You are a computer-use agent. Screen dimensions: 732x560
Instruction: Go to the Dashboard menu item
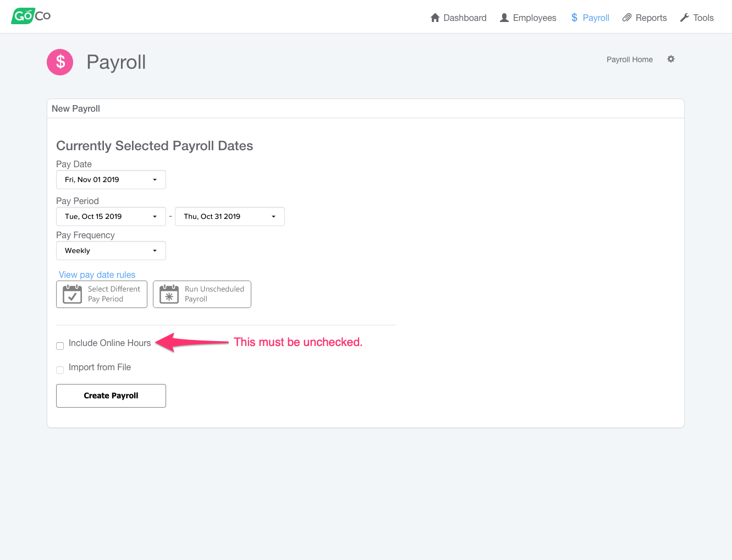point(458,18)
